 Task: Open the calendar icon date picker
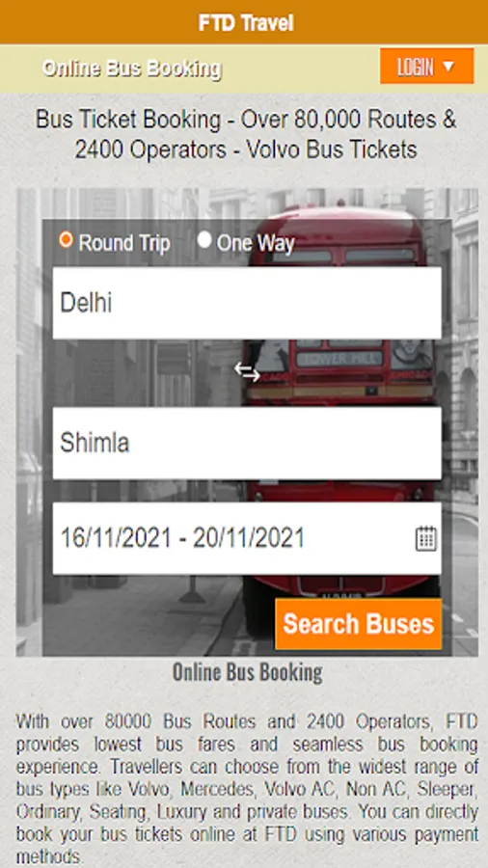click(426, 538)
